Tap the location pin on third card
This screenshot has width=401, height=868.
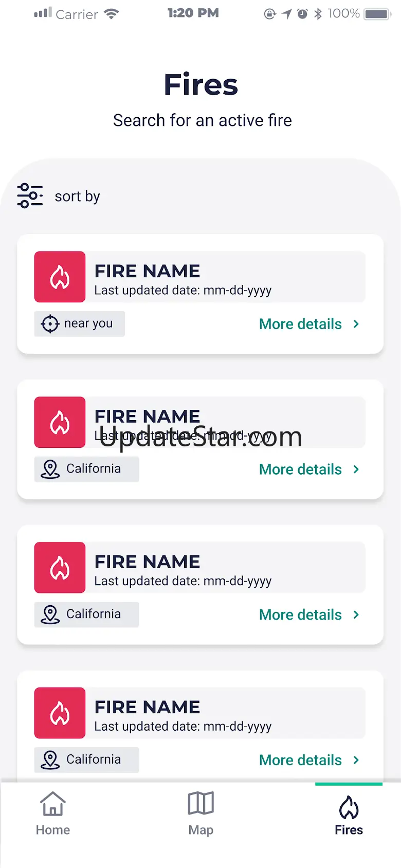pyautogui.click(x=50, y=614)
